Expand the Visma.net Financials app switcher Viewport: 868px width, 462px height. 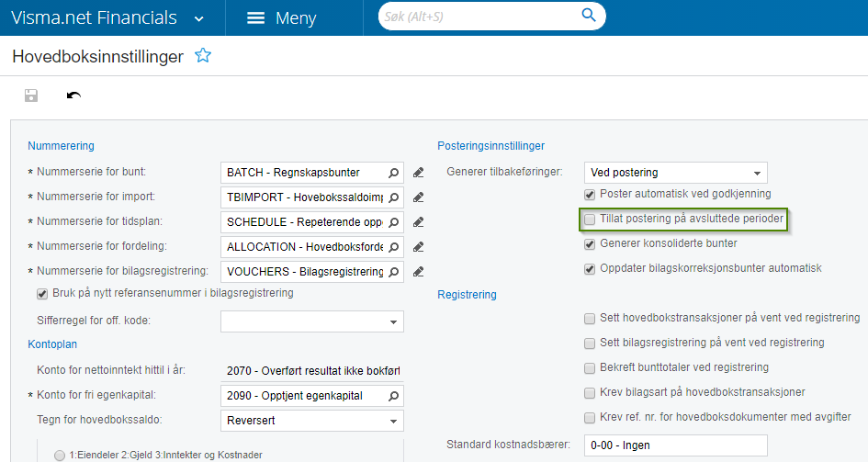199,18
